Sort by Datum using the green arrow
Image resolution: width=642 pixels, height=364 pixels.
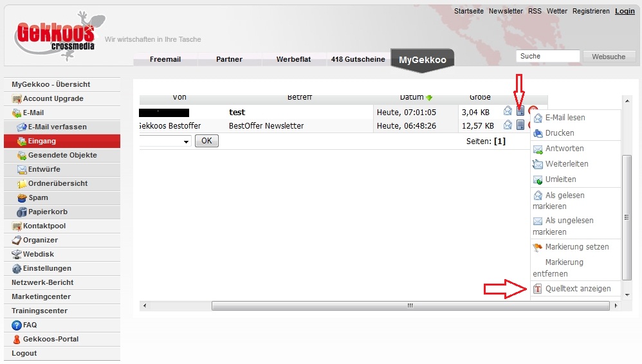coord(429,98)
